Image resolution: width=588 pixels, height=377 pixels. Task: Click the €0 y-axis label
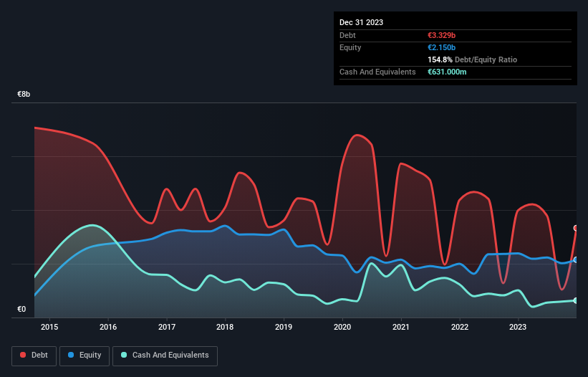(x=21, y=309)
